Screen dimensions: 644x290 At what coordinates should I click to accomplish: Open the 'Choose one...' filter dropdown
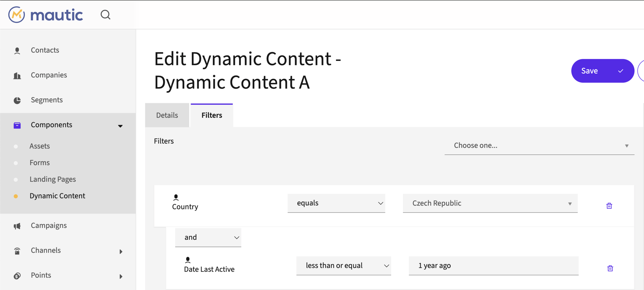click(x=539, y=146)
